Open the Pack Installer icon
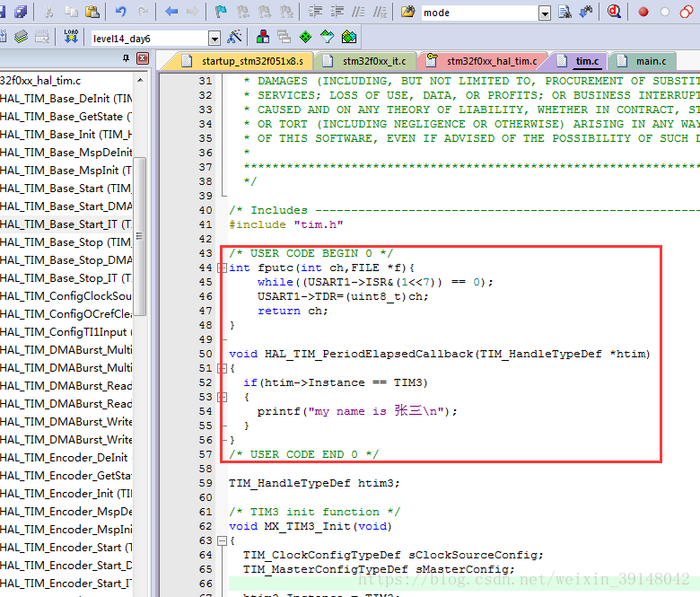 [349, 37]
